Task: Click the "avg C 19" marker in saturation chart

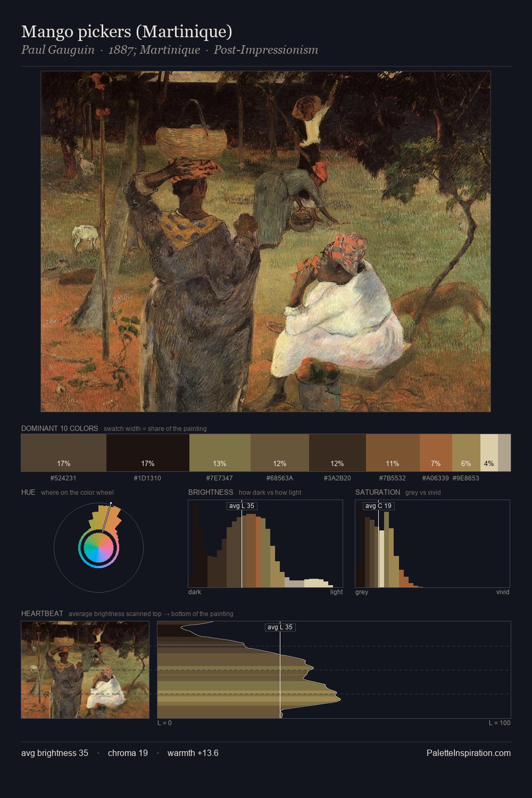Action: point(378,505)
